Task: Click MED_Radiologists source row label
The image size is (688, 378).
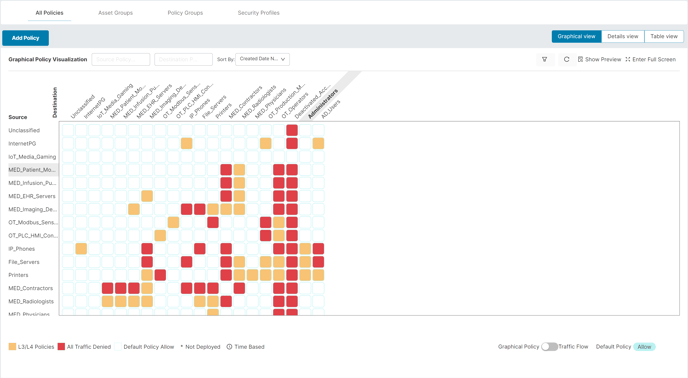Action: tap(31, 302)
